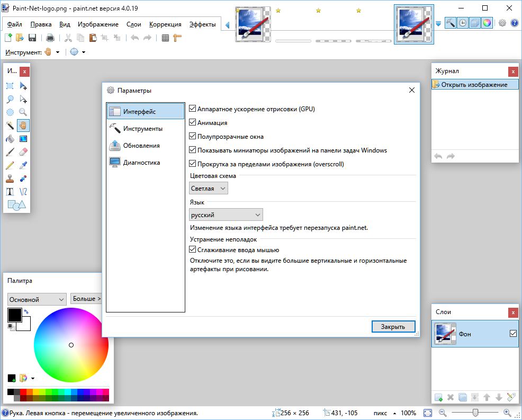Select the Pencil tool
Screen dimensions: 522x420
pos(10,165)
